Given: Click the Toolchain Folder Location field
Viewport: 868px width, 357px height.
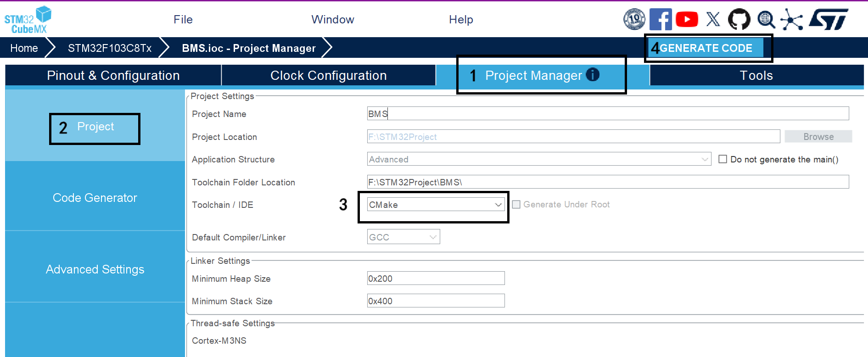Looking at the screenshot, I should coord(608,182).
